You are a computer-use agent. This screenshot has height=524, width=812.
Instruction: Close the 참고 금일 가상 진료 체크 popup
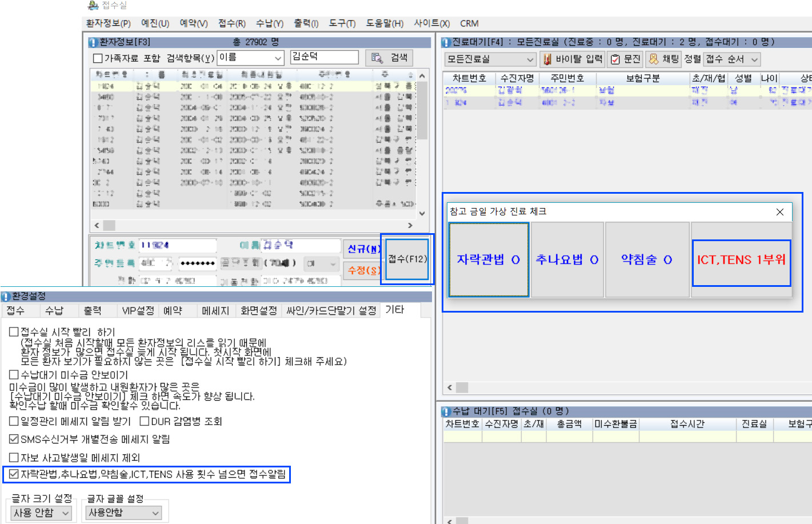click(779, 212)
